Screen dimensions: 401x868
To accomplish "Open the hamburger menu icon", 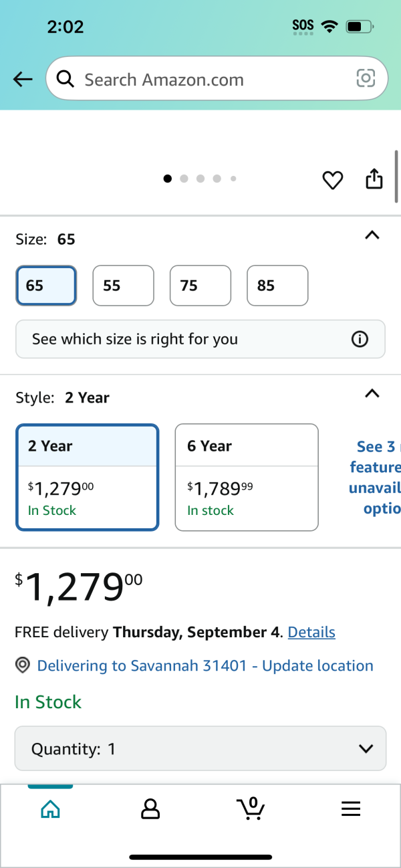I will (351, 809).
